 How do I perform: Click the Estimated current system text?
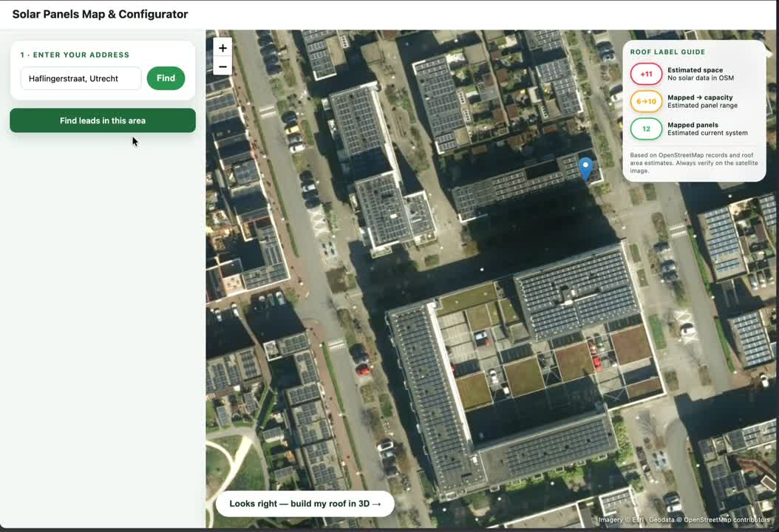pyautogui.click(x=707, y=133)
